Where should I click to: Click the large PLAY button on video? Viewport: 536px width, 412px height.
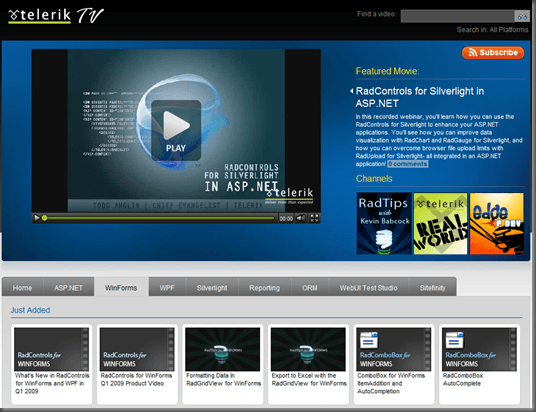pyautogui.click(x=176, y=130)
